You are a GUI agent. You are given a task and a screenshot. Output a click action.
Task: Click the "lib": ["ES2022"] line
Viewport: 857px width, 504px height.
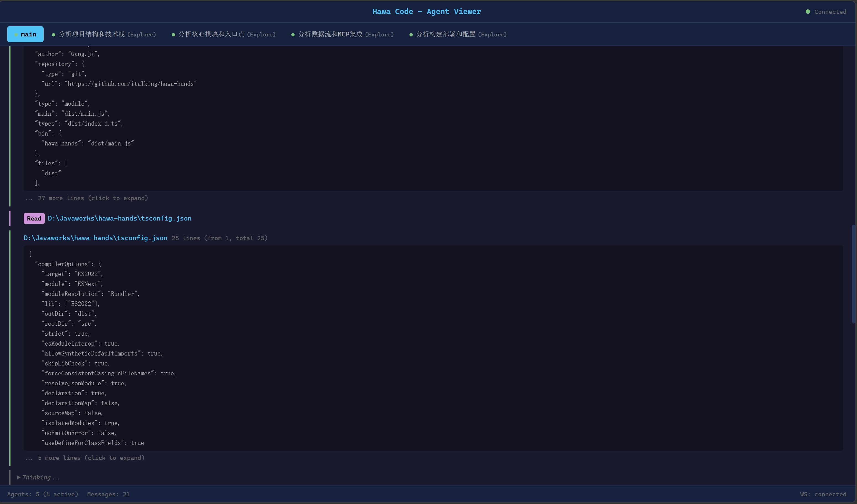pyautogui.click(x=70, y=304)
